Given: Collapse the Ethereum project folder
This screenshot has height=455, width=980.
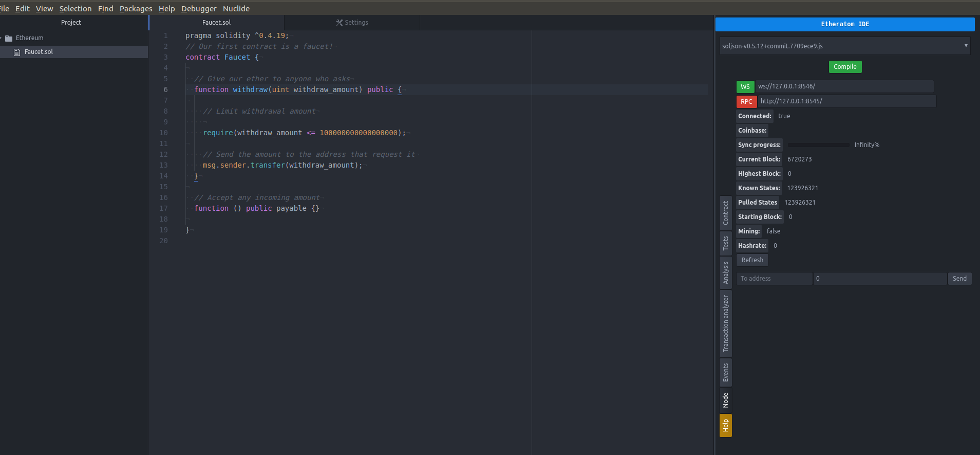Looking at the screenshot, I should 2,38.
